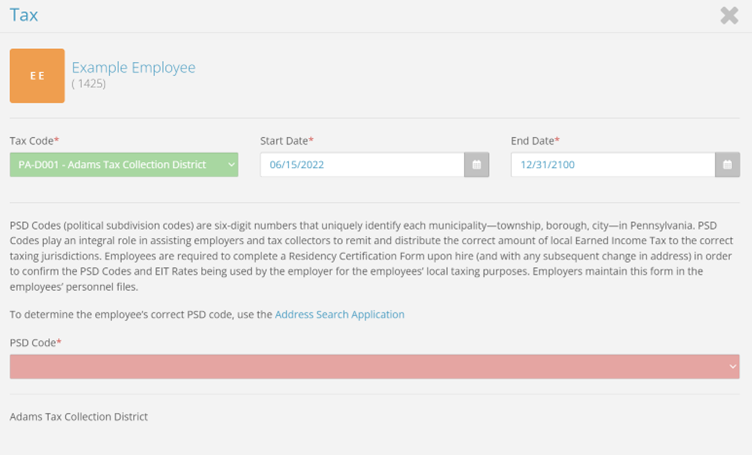
Task: Click the PSD Code dropdown chevron arrow
Action: click(734, 367)
